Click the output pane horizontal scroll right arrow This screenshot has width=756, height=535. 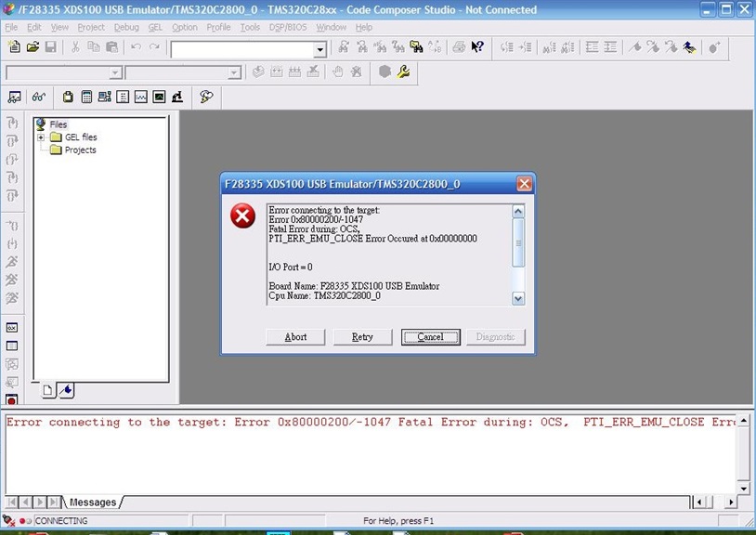click(x=732, y=502)
